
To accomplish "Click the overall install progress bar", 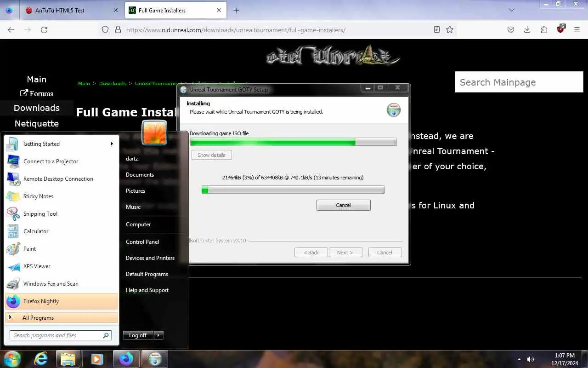I will click(x=293, y=143).
